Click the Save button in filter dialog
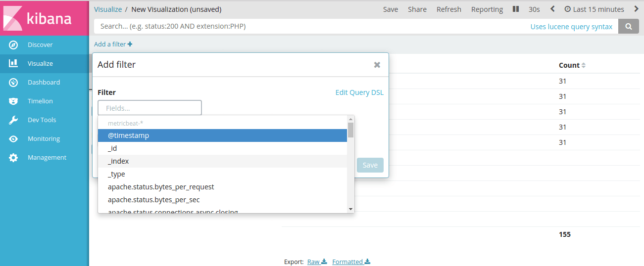 click(370, 165)
